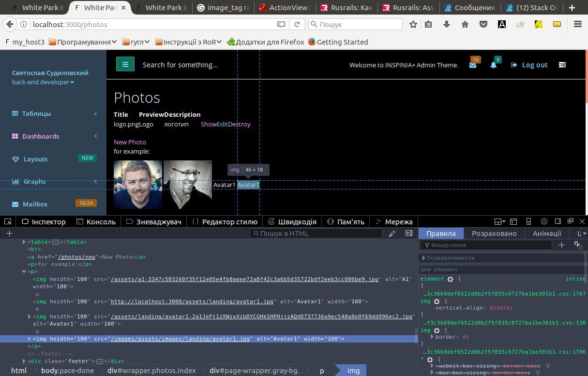Open the right sidebar tasks icon
588x376 pixels.
(x=562, y=65)
